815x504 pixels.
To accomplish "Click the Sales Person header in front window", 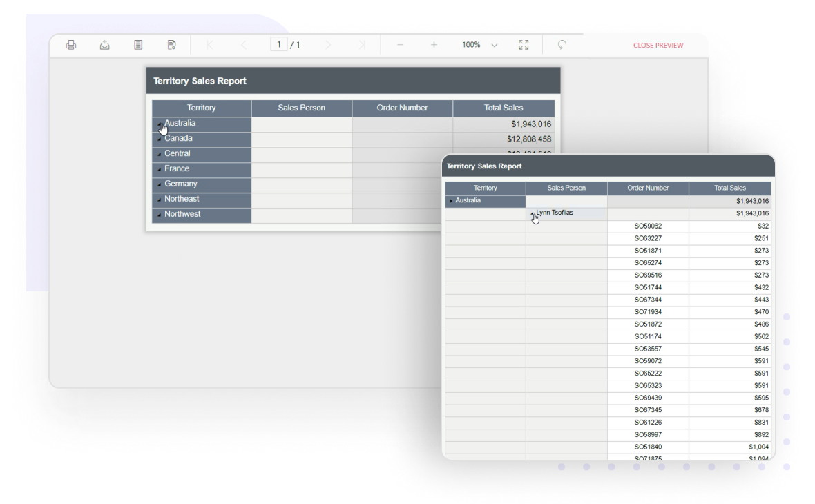I will tap(566, 188).
